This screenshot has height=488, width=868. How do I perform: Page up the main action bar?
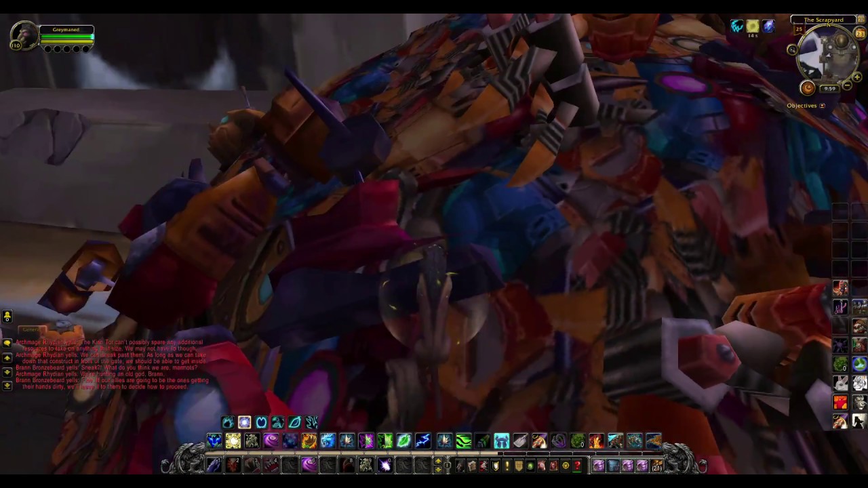click(438, 461)
